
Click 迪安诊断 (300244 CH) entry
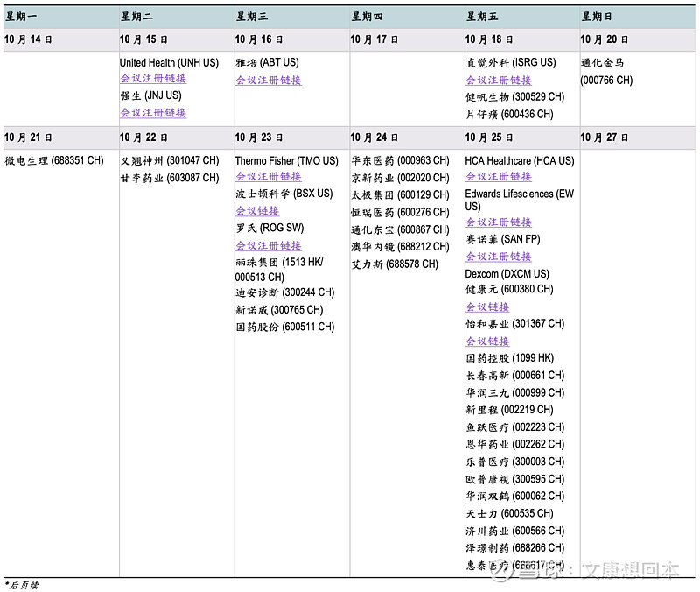[285, 292]
